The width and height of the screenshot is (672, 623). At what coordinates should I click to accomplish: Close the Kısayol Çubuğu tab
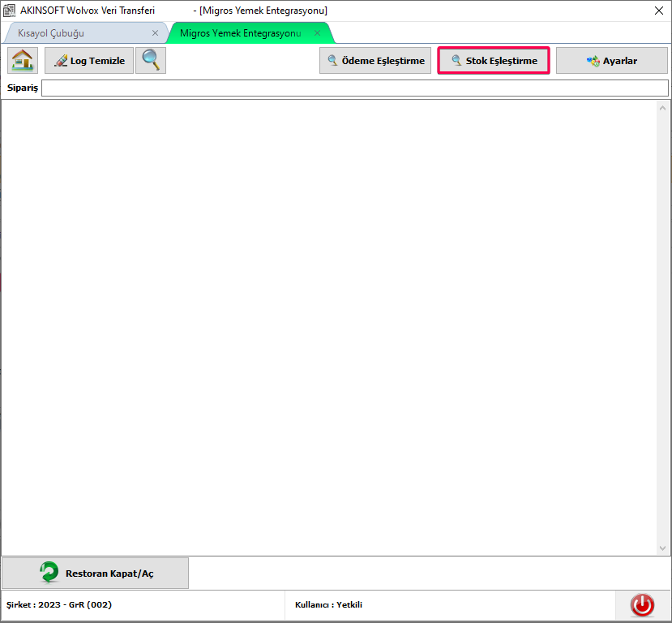(x=155, y=33)
